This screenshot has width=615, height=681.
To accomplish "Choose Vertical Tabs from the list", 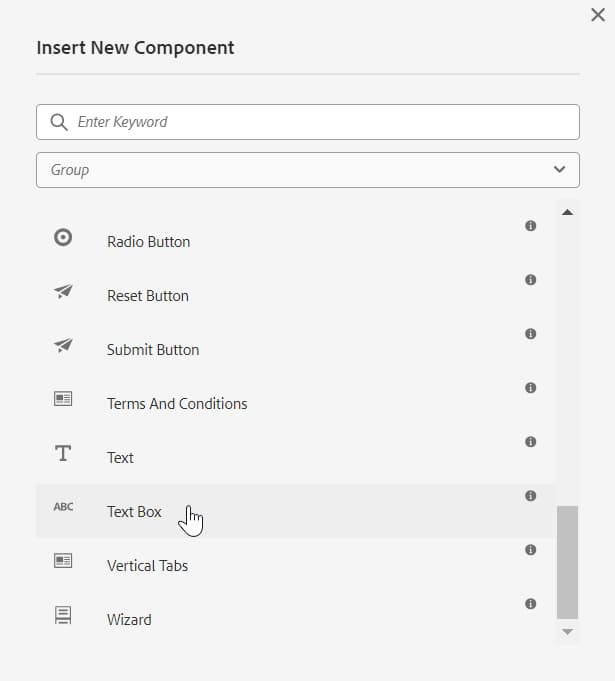I will point(147,566).
